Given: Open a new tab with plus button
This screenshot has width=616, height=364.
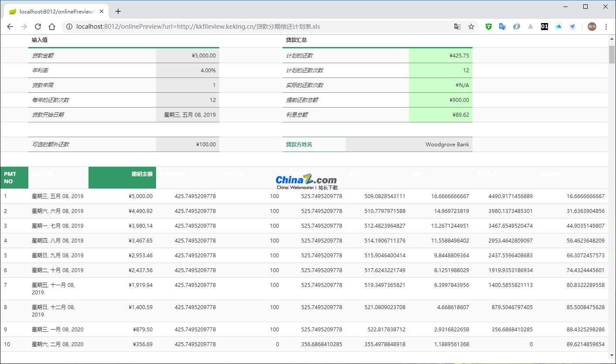Looking at the screenshot, I should pos(118,11).
